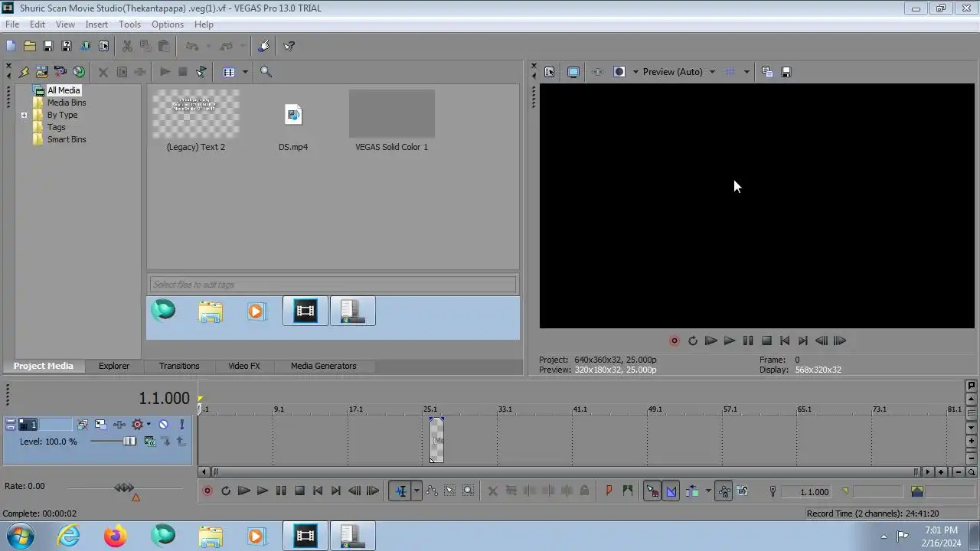Click the timeline transport Stop button
Screen dimensions: 980x551
click(x=299, y=491)
